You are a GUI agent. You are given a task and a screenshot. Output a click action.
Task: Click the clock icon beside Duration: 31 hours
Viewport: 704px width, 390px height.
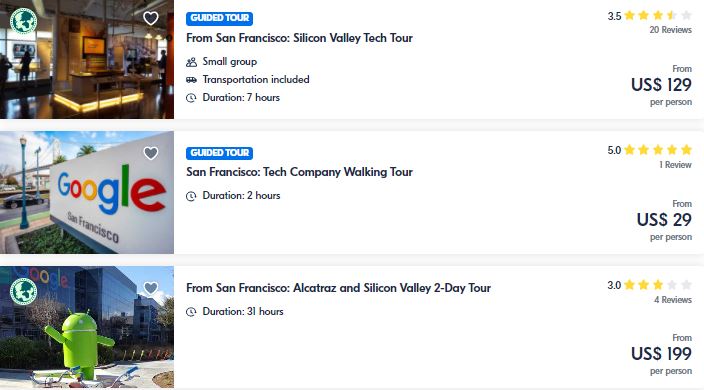[191, 312]
